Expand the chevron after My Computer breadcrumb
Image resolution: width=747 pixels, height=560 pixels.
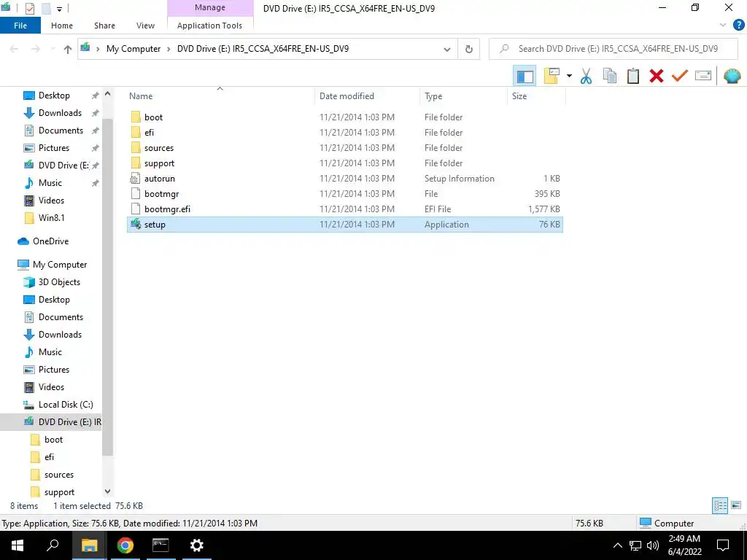point(169,49)
